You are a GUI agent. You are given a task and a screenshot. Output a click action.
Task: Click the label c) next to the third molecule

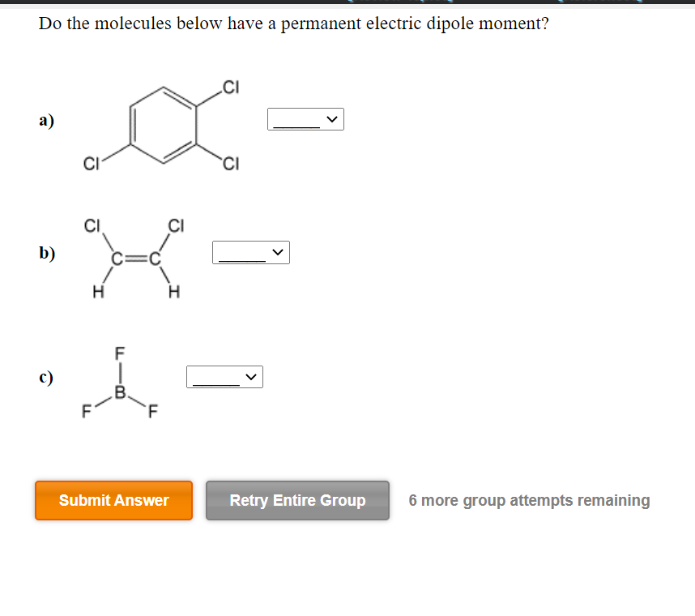pos(45,377)
